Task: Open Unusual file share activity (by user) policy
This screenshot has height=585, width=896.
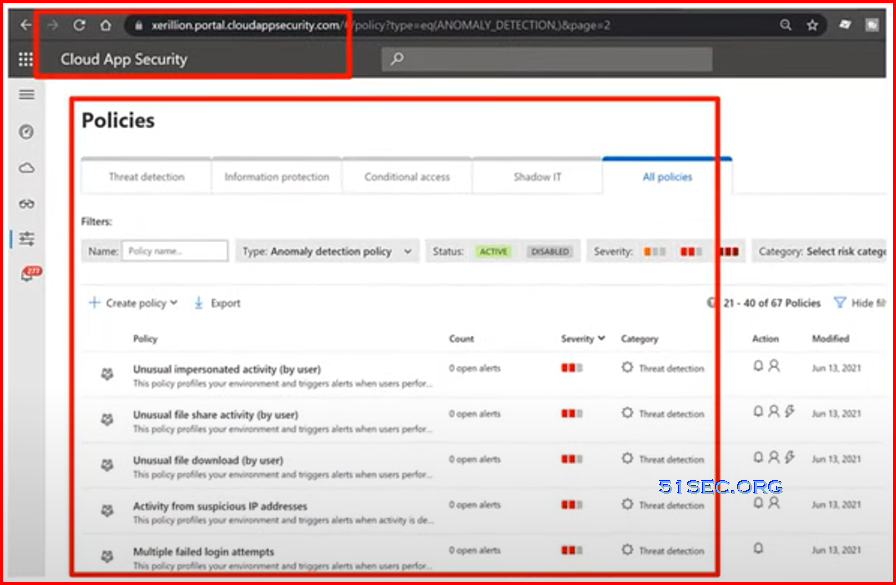Action: pos(215,415)
